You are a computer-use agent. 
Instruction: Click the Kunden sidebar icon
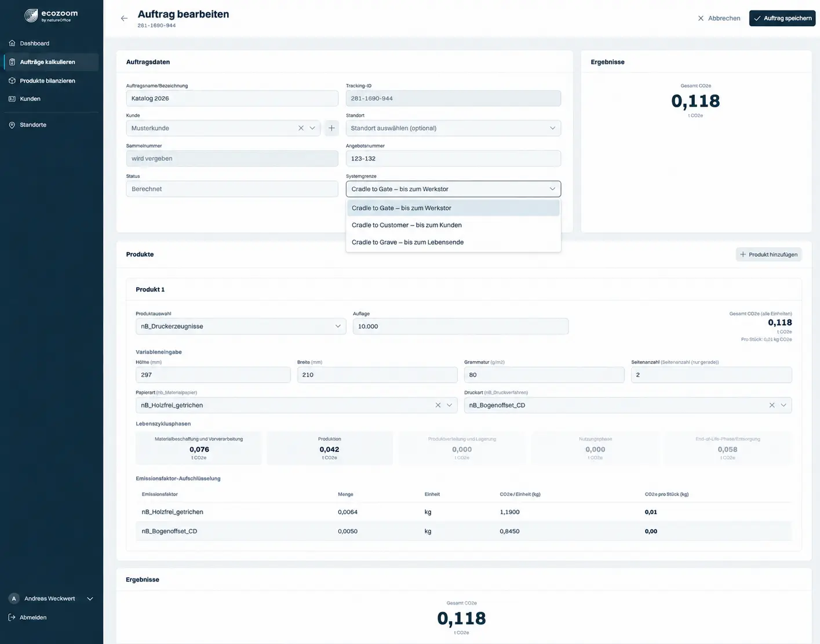pyautogui.click(x=12, y=99)
